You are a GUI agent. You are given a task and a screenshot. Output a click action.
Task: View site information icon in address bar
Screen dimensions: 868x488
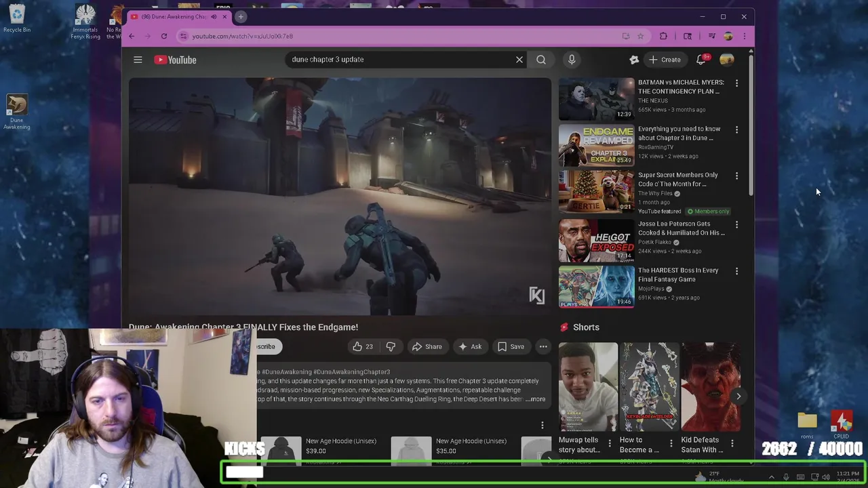[183, 36]
